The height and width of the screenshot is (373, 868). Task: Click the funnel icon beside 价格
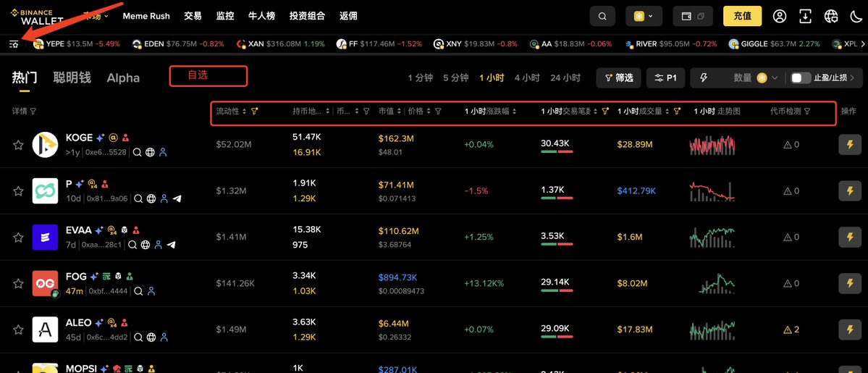click(x=438, y=112)
